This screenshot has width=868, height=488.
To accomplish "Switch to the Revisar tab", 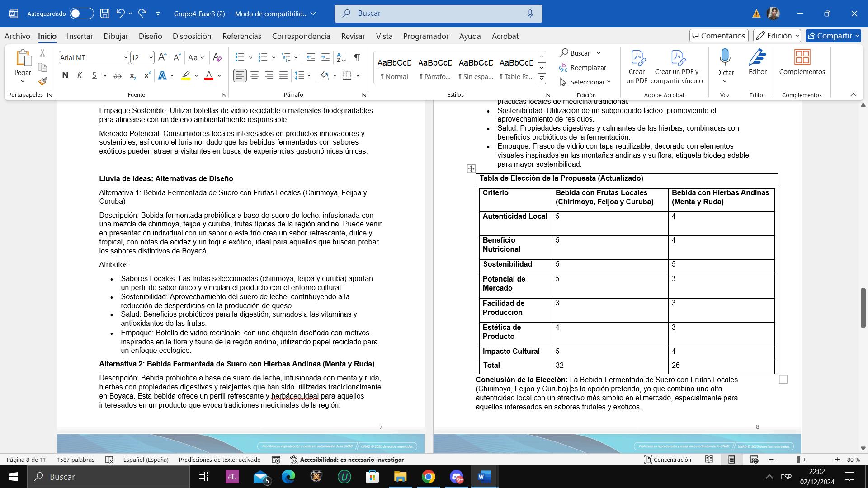I will tap(353, 36).
